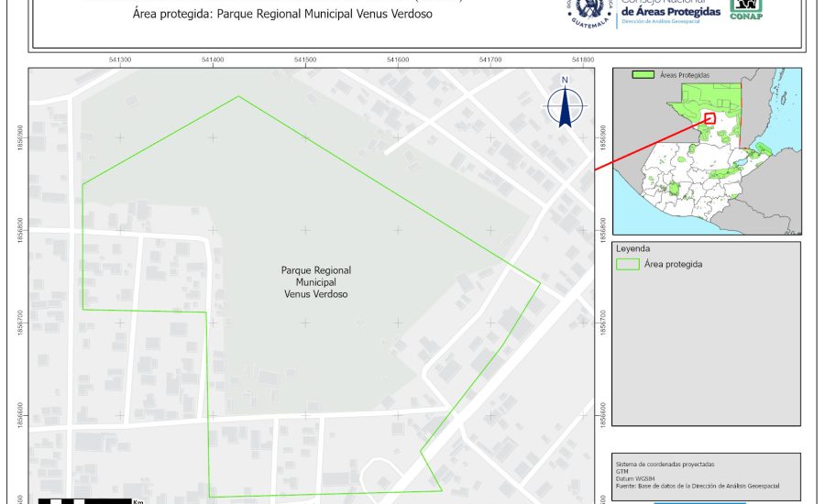
Task: Click the green Áreas Protegidas legend swatch
Action: click(642, 74)
